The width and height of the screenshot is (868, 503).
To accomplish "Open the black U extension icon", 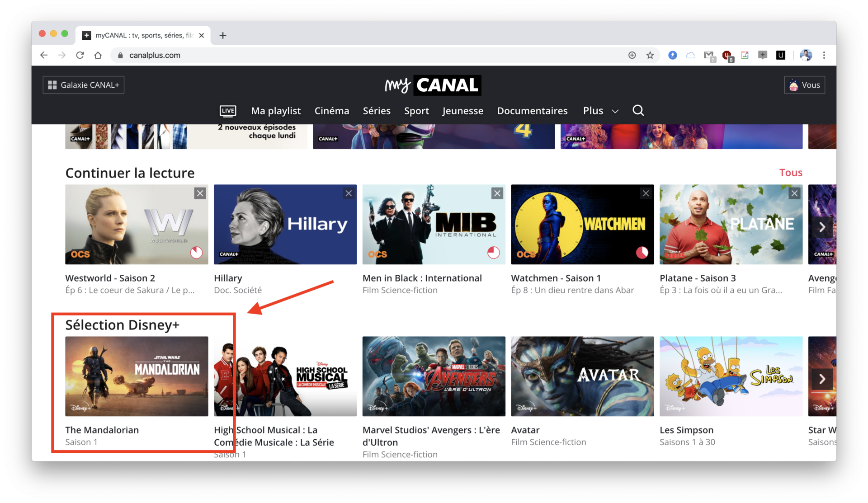I will 781,55.
